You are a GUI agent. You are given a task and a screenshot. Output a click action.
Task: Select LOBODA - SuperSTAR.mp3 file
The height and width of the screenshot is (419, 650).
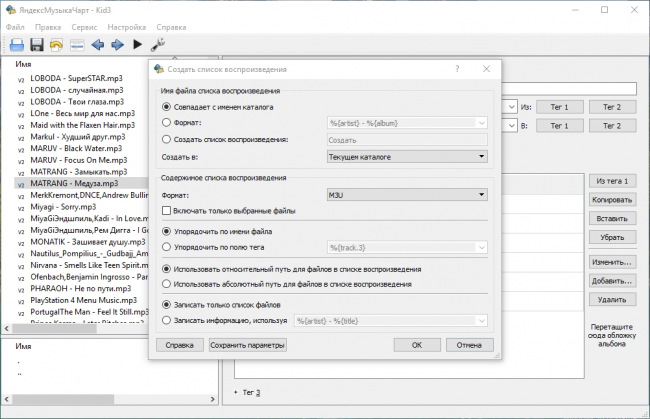76,78
